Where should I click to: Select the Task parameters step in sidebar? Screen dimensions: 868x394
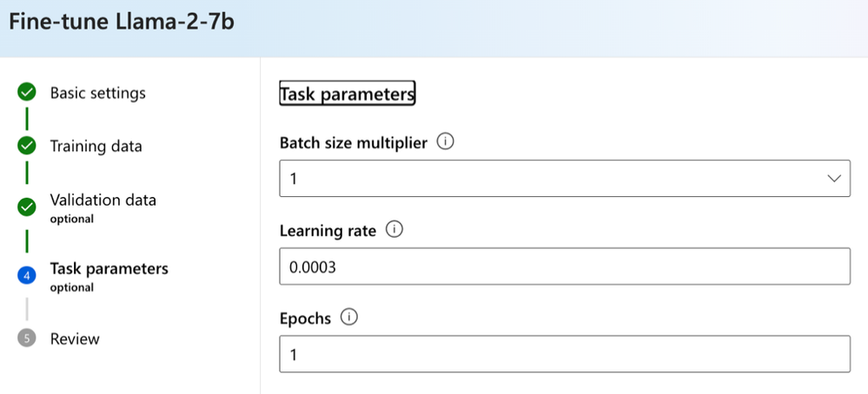109,269
